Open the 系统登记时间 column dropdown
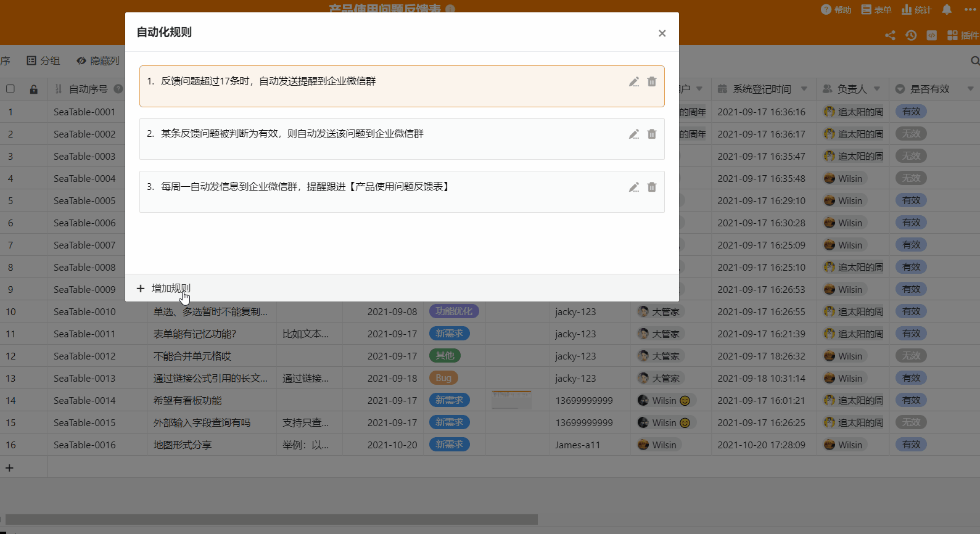980x534 pixels. coord(804,89)
